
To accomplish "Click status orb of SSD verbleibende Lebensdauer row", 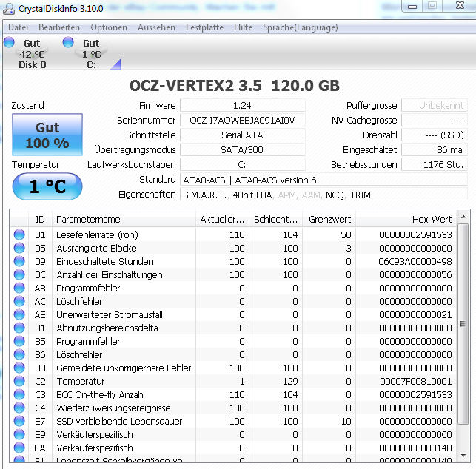I will pos(19,421).
